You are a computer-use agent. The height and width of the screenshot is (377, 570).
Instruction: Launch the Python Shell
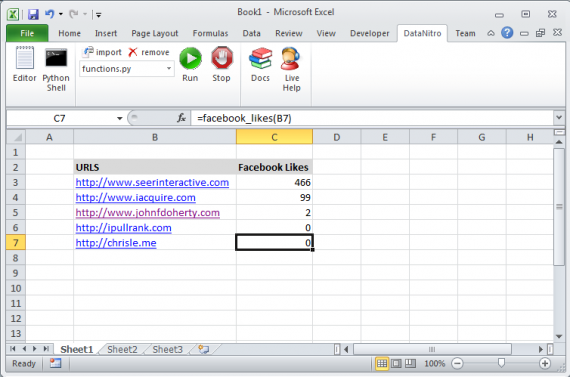pyautogui.click(x=56, y=69)
